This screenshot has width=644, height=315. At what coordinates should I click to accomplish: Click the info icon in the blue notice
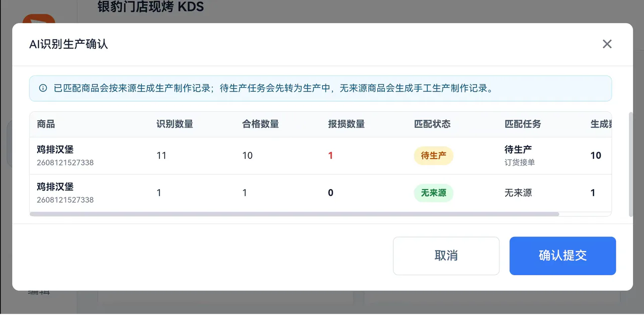pos(43,88)
